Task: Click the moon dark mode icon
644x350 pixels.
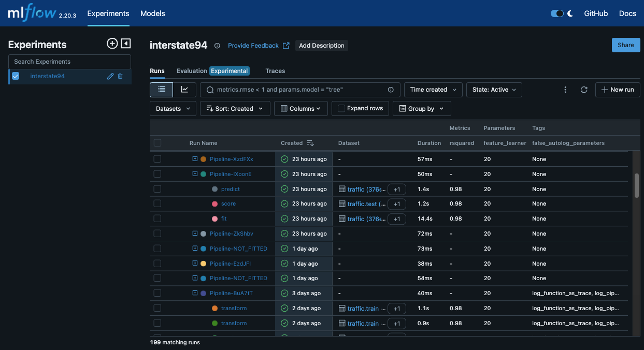Action: pyautogui.click(x=570, y=13)
